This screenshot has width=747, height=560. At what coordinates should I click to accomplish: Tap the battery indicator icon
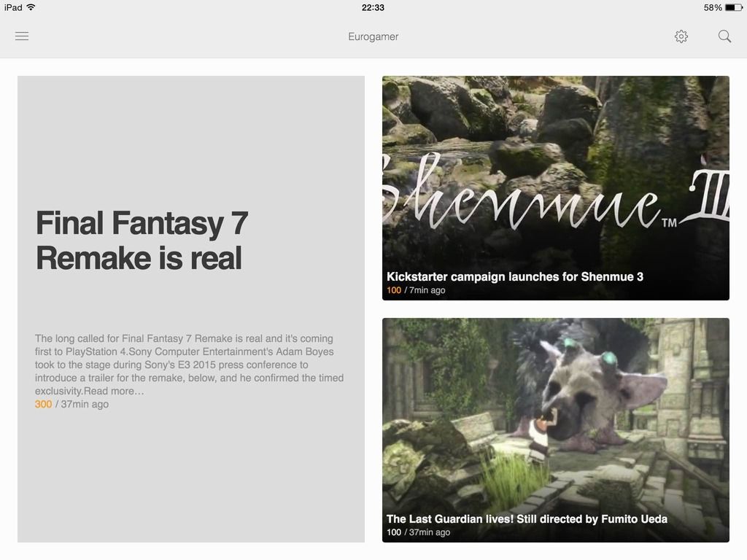coord(734,7)
